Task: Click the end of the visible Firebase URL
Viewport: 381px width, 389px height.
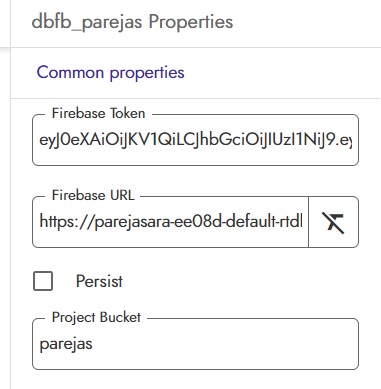Action: [302, 221]
